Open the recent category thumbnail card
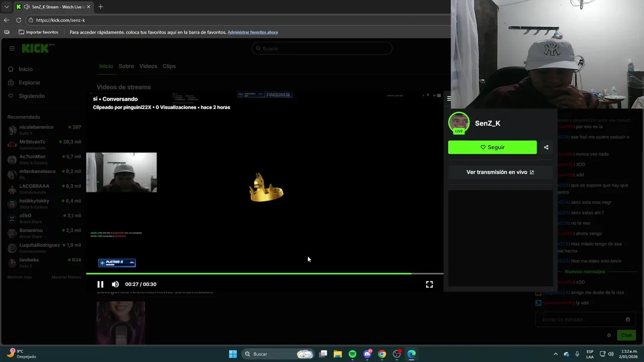Image resolution: width=644 pixels, height=362 pixels. (121, 322)
